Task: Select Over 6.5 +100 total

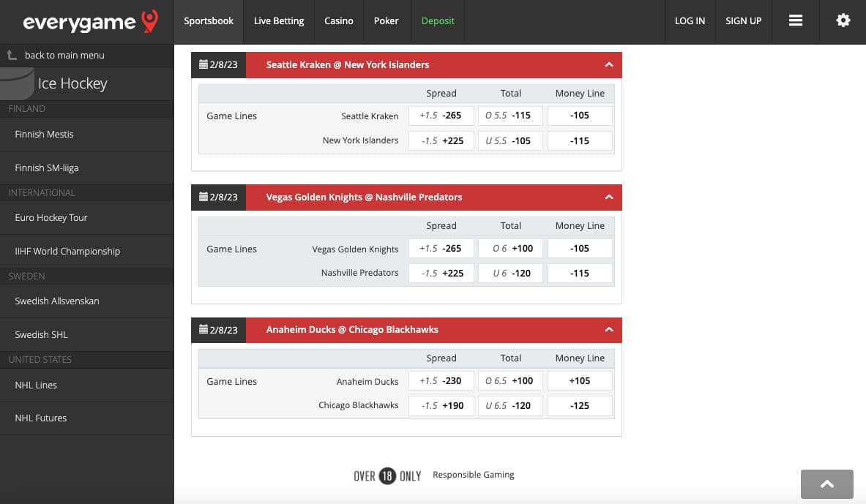Action: [x=510, y=381]
